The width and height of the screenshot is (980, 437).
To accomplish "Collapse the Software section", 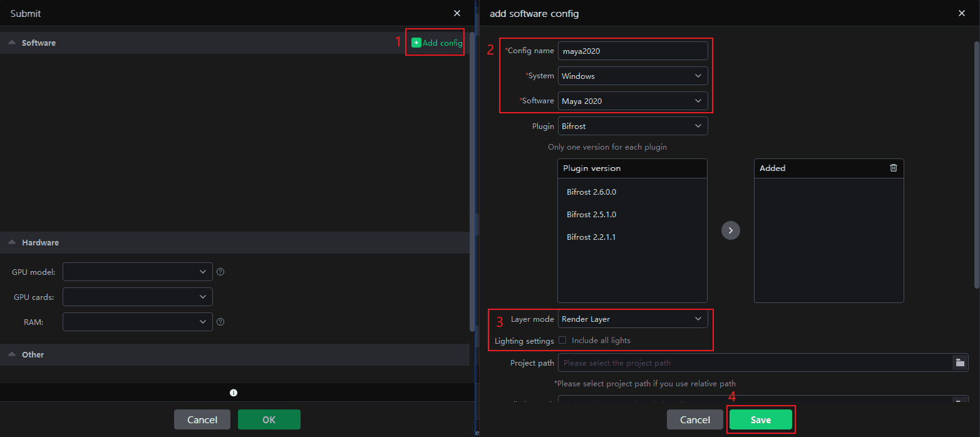I will tap(12, 43).
